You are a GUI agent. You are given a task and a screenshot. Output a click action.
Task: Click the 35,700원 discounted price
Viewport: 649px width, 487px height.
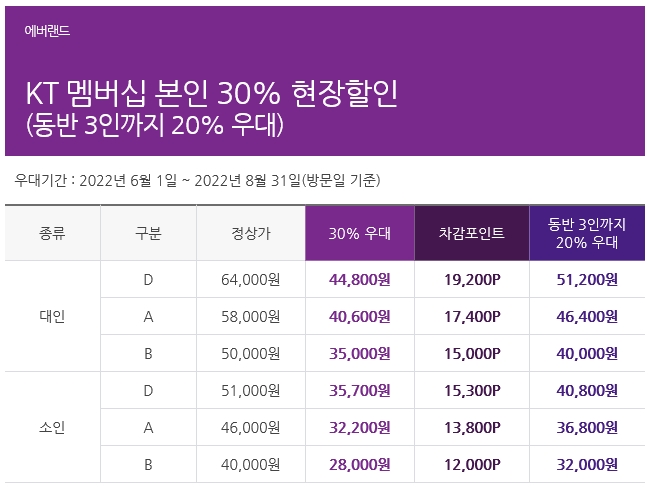(360, 391)
